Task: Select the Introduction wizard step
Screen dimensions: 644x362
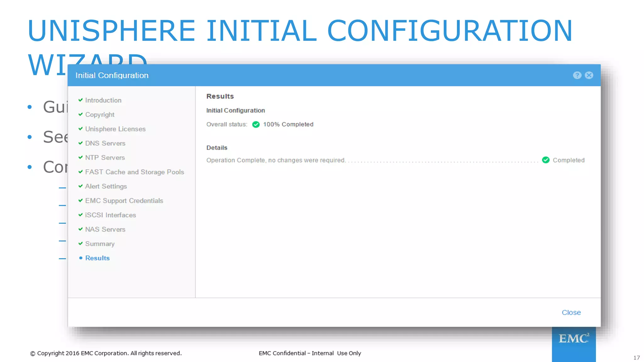Action: [x=103, y=100]
